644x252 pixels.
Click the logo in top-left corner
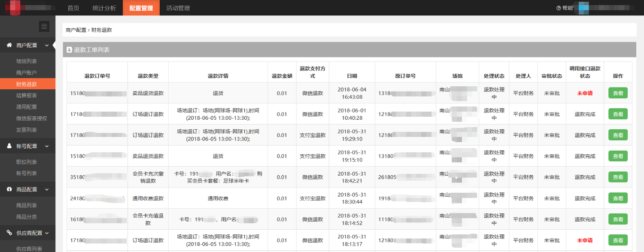click(x=16, y=8)
